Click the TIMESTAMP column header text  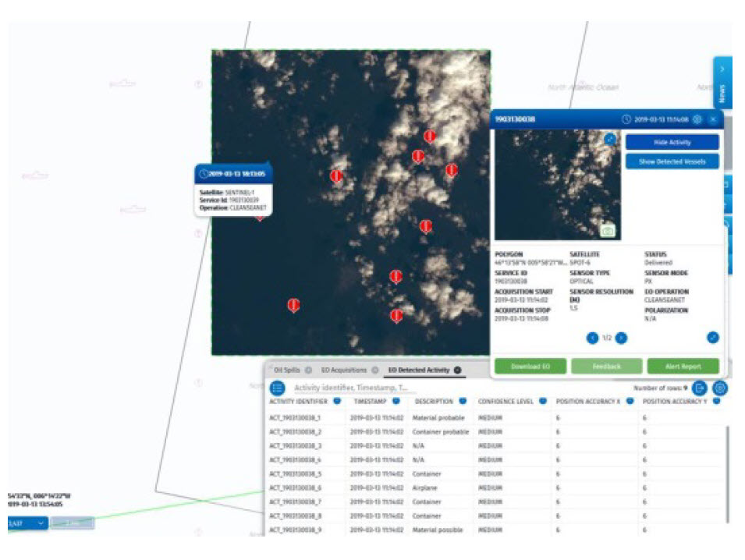click(370, 402)
